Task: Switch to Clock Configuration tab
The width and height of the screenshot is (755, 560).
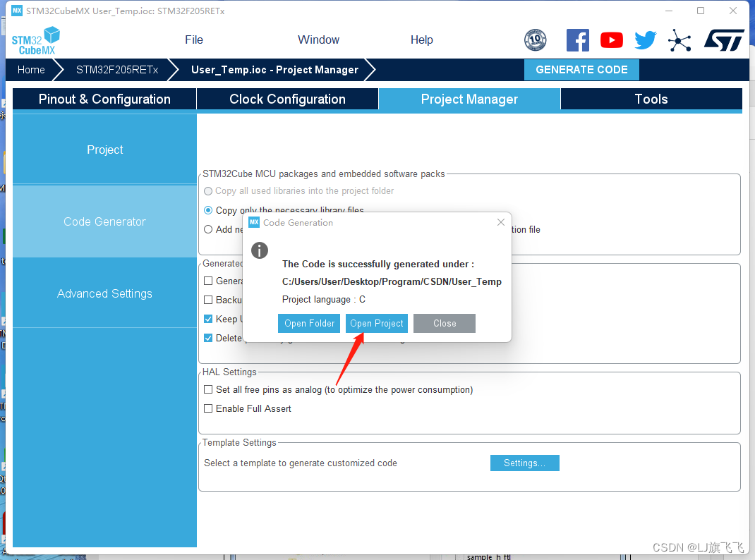Action: tap(287, 99)
